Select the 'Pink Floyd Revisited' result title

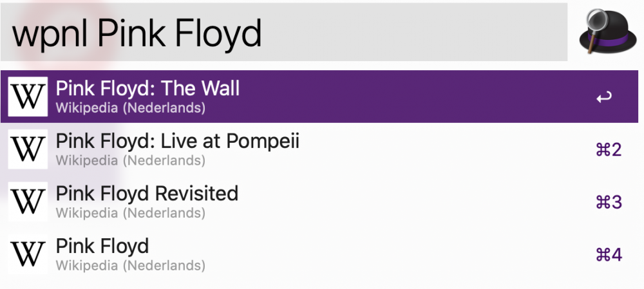147,193
